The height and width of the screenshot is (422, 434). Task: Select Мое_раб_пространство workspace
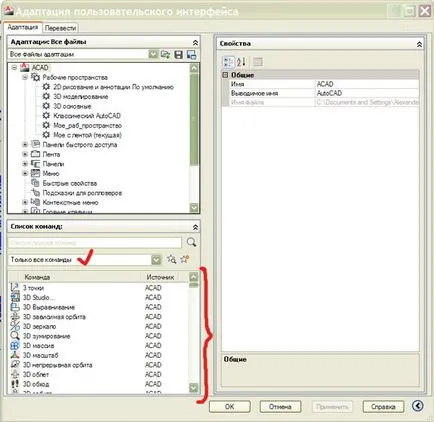click(87, 126)
